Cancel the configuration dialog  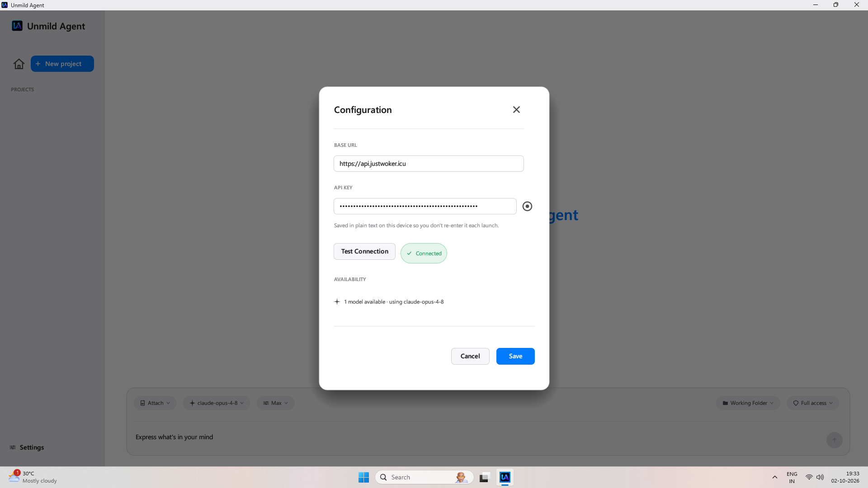point(470,357)
